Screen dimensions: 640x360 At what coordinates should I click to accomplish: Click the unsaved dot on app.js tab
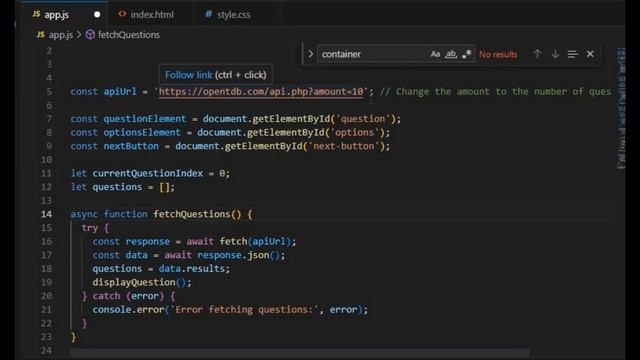click(x=97, y=15)
